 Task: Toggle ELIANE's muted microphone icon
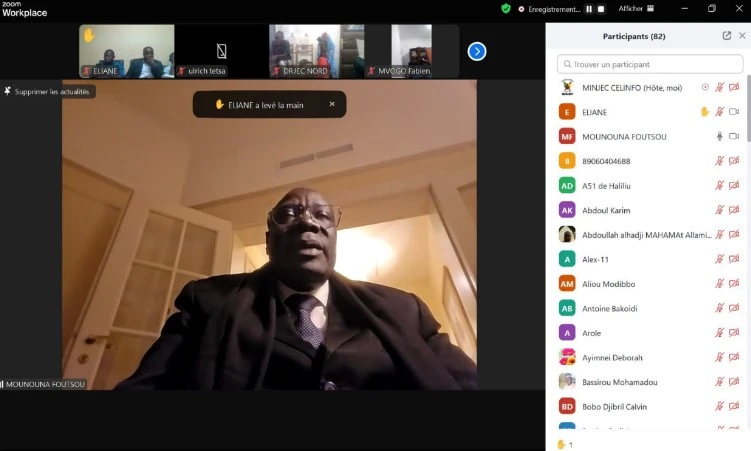tap(719, 112)
